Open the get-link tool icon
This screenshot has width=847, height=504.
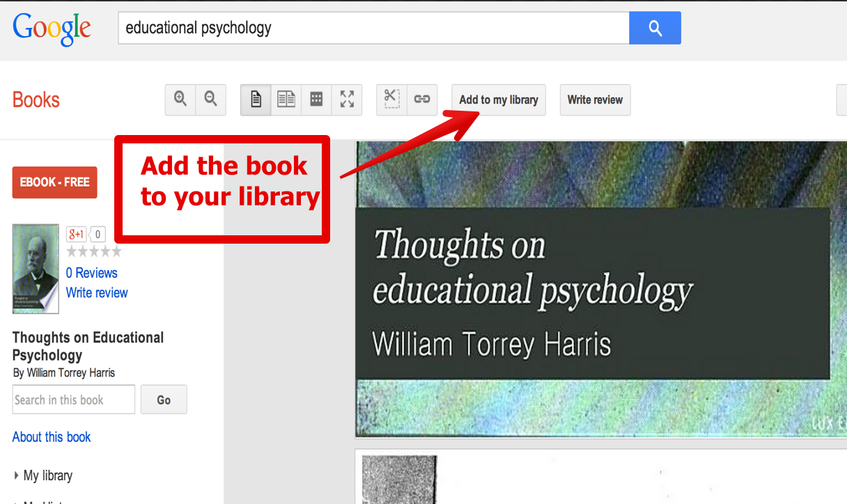(x=421, y=100)
